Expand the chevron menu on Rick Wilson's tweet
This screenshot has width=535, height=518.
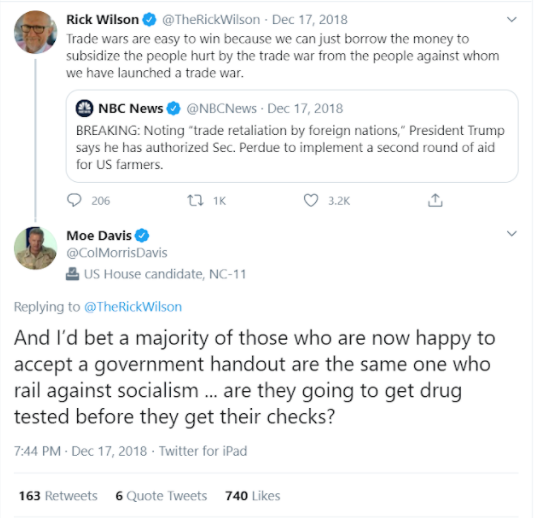point(511,19)
